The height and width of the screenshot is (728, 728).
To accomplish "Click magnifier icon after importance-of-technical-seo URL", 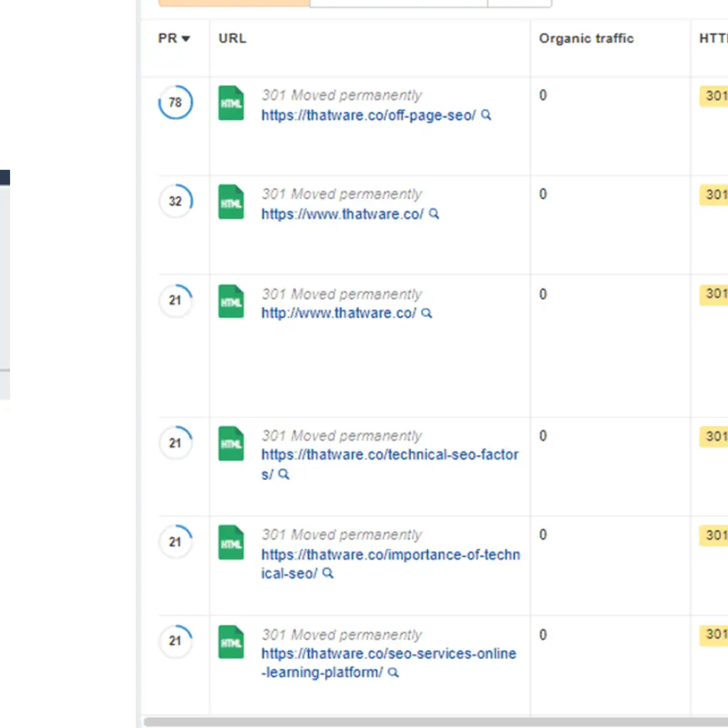I will point(328,573).
